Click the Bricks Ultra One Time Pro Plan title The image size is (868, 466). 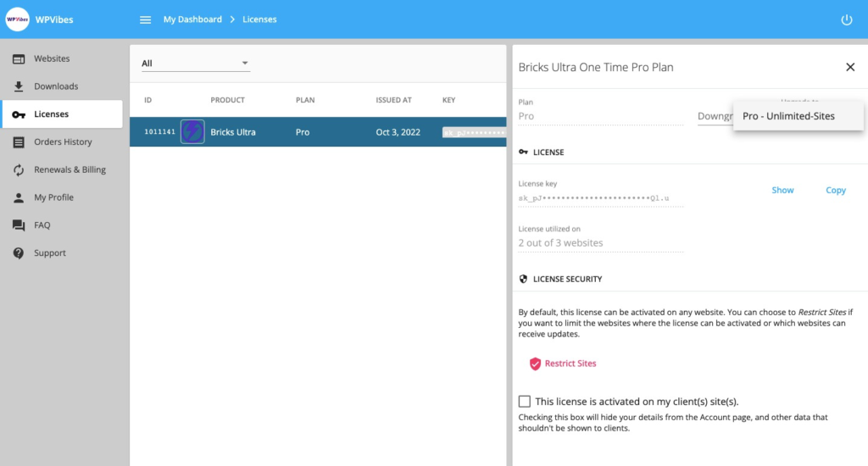[x=596, y=68]
